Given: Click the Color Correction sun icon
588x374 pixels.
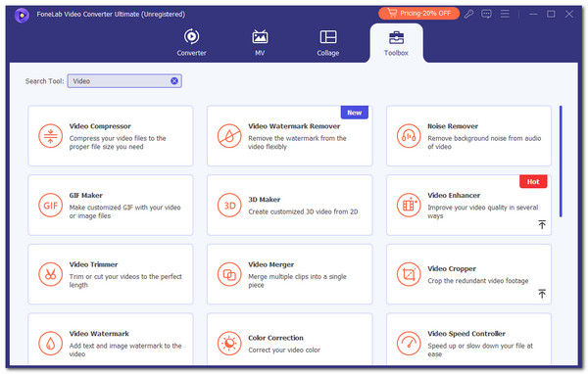Looking at the screenshot, I should click(229, 344).
